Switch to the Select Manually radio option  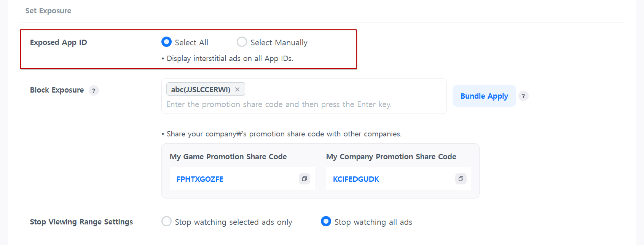(242, 42)
